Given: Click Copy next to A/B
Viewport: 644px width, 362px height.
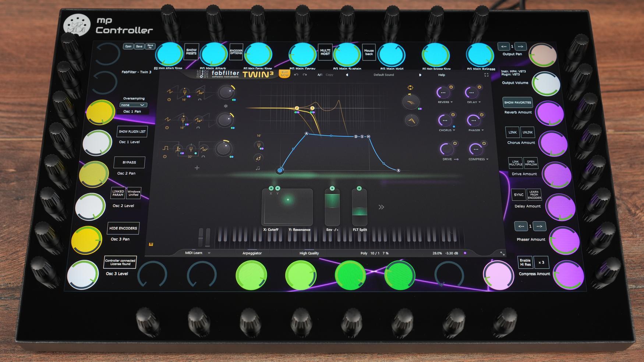Looking at the screenshot, I should (329, 75).
